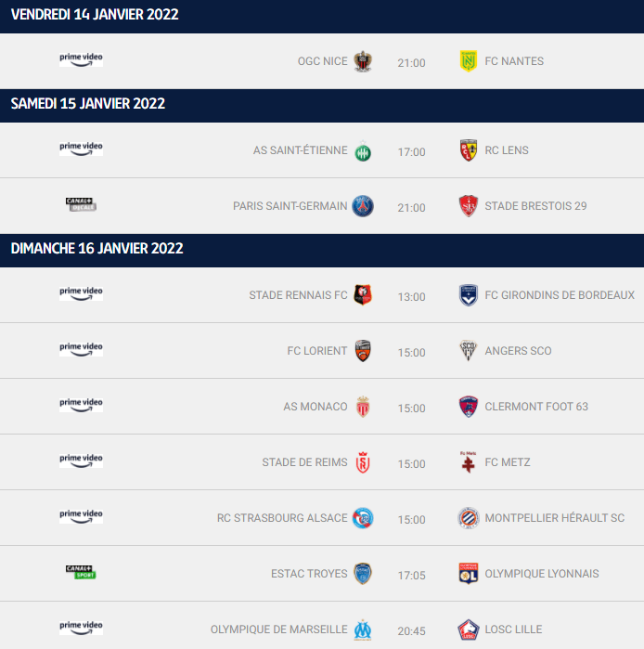Click the Samedi 15 Janvier 2022 header

click(88, 104)
